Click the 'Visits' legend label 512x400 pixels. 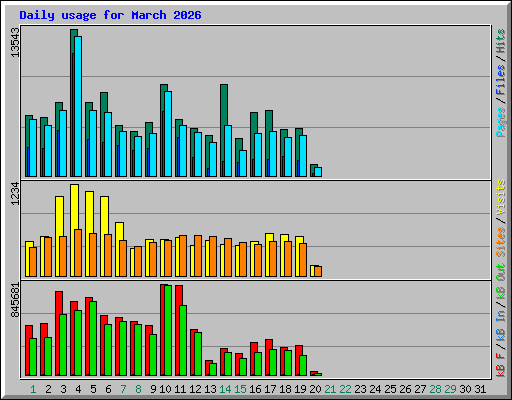(x=501, y=197)
